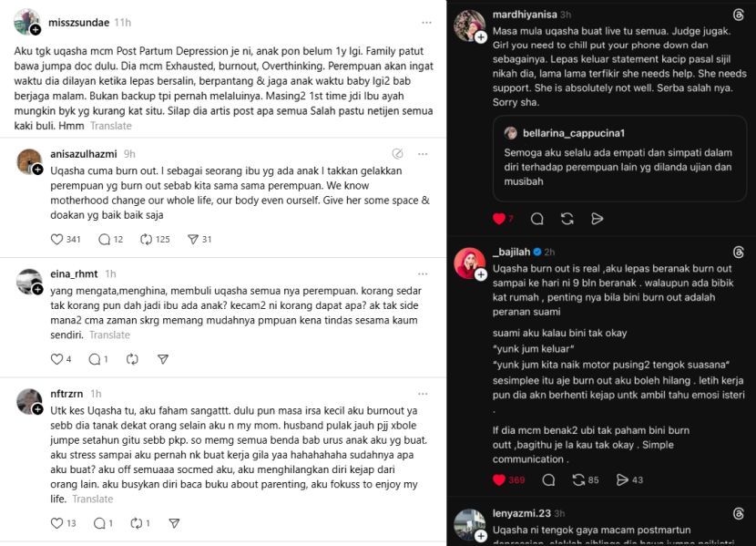Share eina_rhmt's reply
Viewport: 756px width, 546px height.
point(163,359)
